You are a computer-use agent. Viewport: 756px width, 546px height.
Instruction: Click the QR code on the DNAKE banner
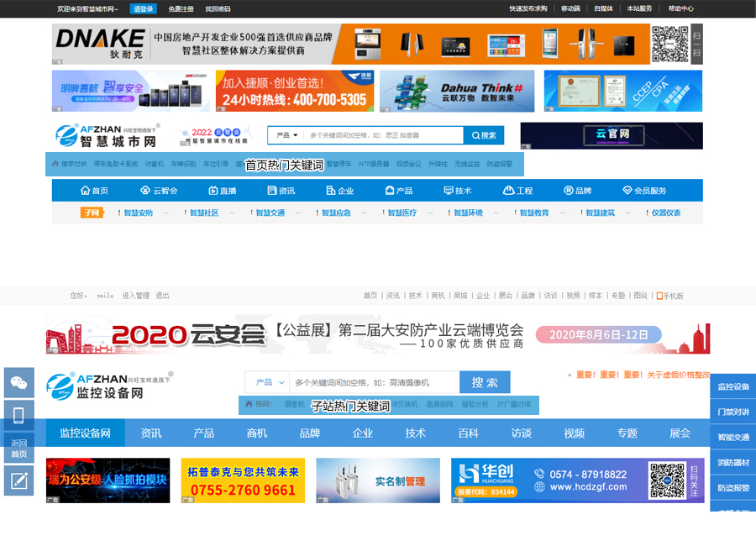(670, 44)
